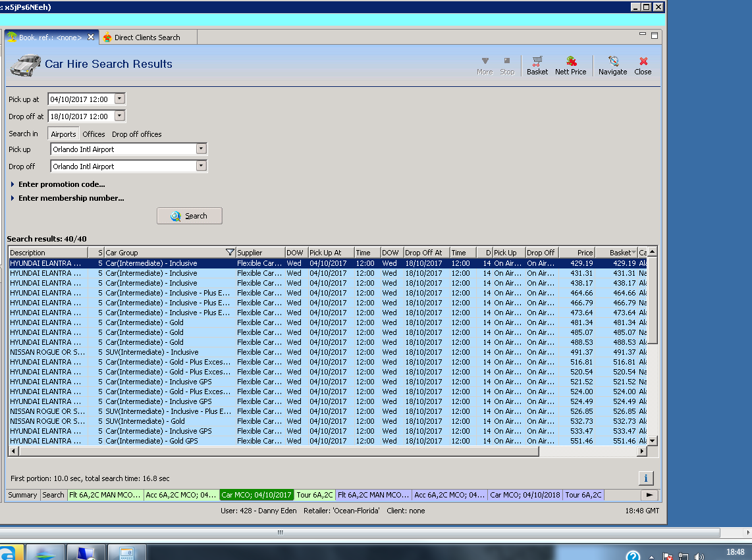
Task: Click the blue info icon button
Action: 645,478
